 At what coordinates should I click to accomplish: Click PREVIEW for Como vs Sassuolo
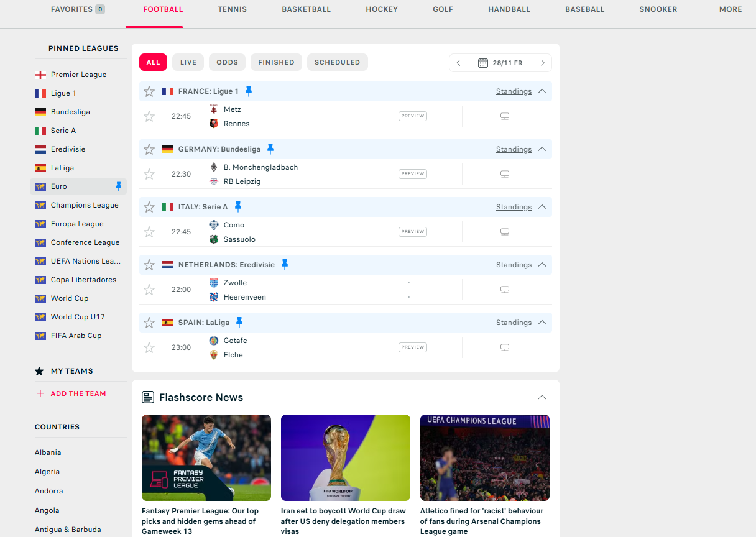point(413,232)
